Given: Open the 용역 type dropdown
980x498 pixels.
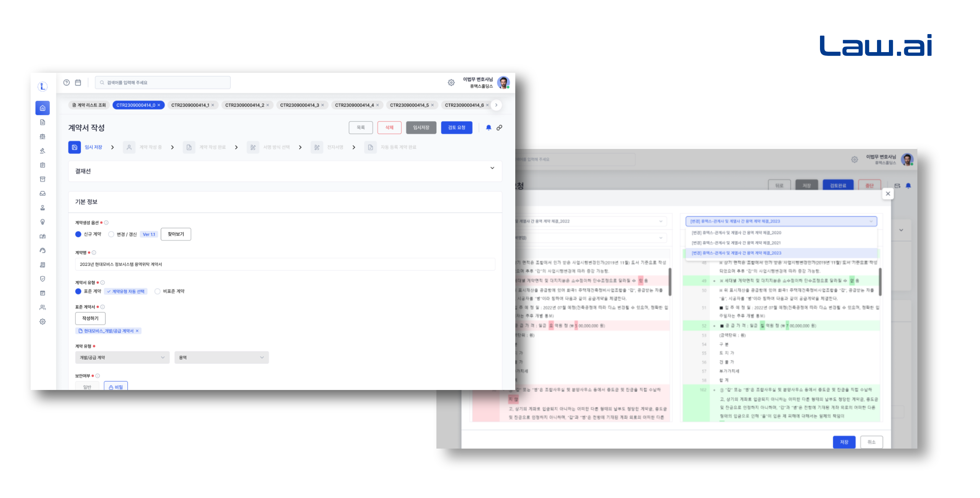Looking at the screenshot, I should (221, 357).
